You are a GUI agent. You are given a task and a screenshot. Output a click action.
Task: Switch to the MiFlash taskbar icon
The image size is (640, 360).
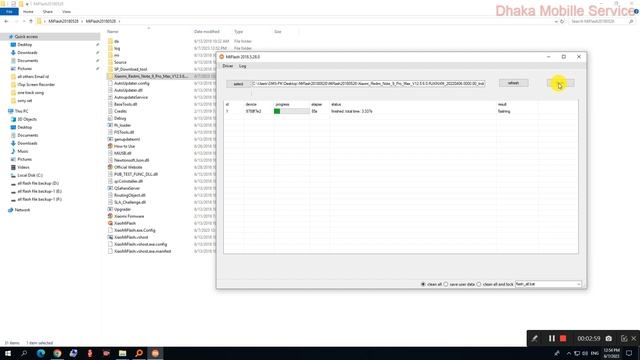[155, 353]
